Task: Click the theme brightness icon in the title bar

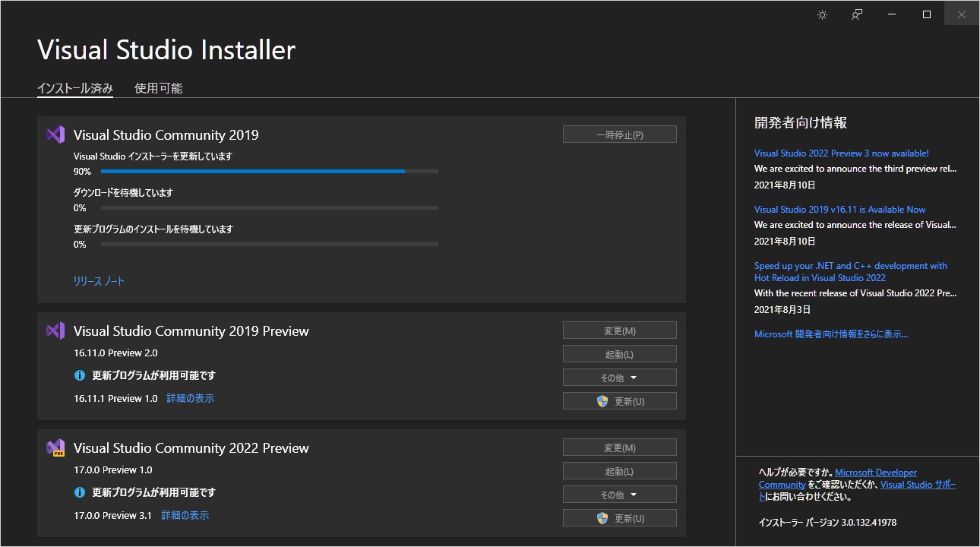Action: coord(821,14)
